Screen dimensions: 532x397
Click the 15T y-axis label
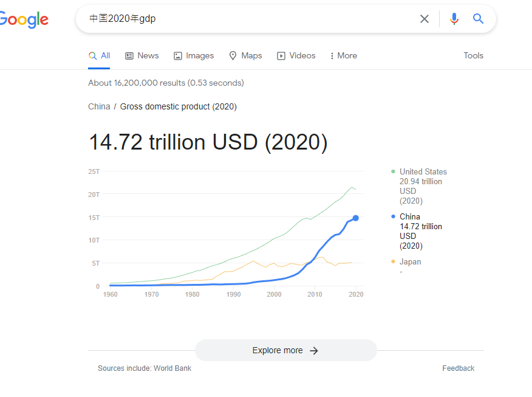click(x=94, y=218)
